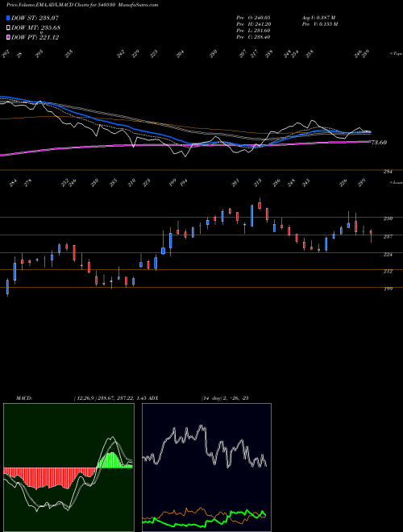The image size is (403, 532).
Task: Click the thick green line in the ADX panel
Action: 204,521
